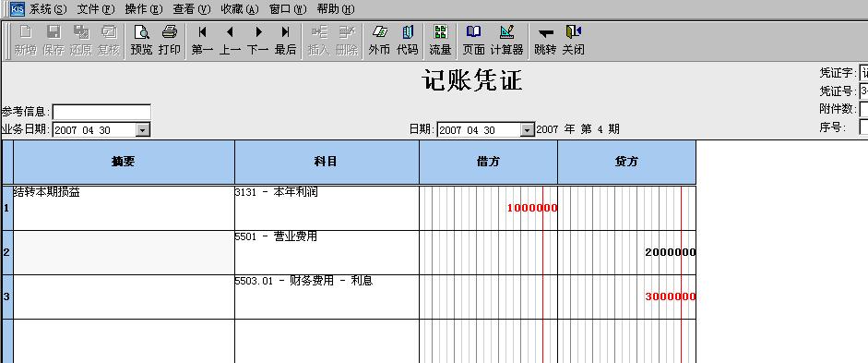Click the 流量 cash flow icon

(440, 40)
